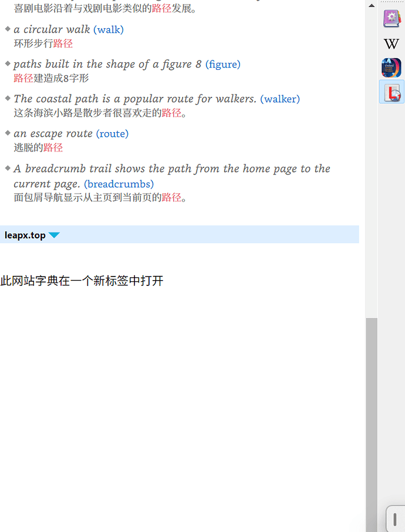Click the 'a circular walk' example sentence
The image size is (405, 532).
[x=52, y=29]
